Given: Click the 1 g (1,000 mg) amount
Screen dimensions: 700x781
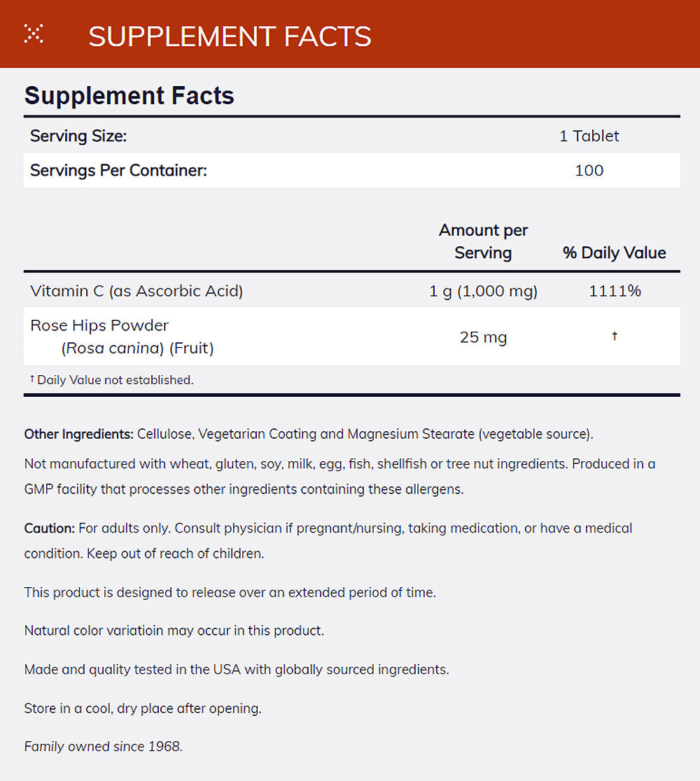Looking at the screenshot, I should (483, 290).
